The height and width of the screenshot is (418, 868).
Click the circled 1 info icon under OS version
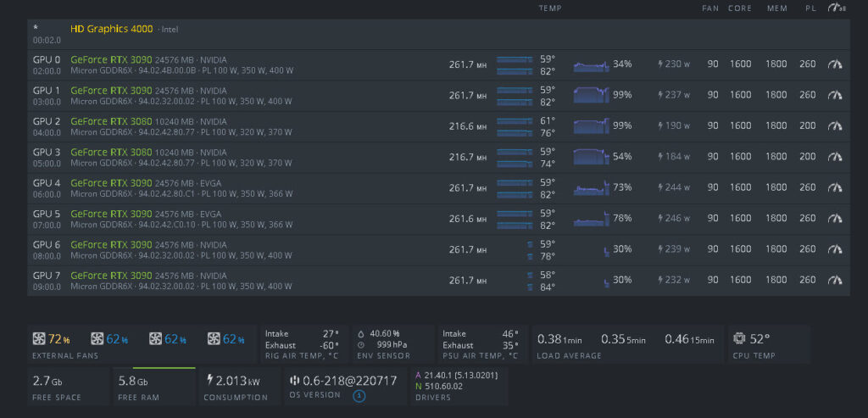coord(359,397)
